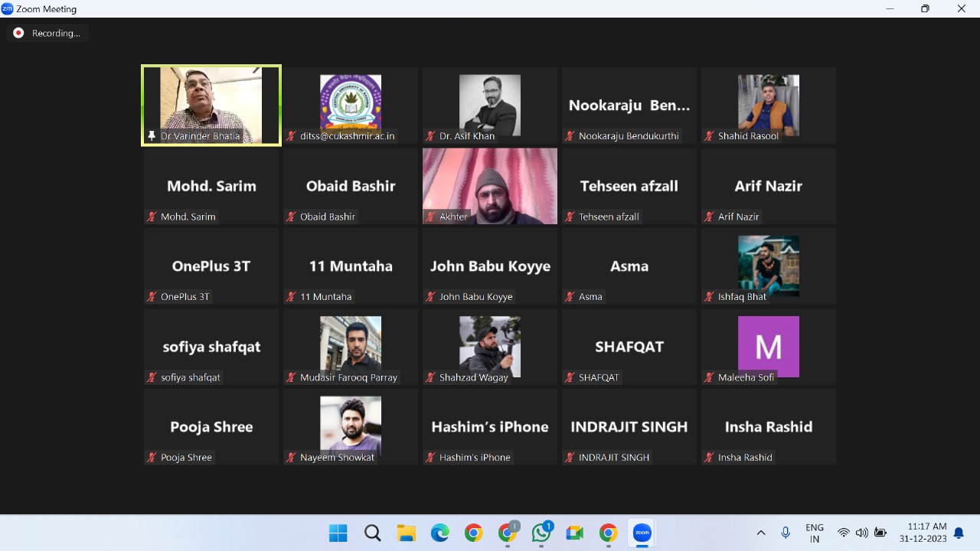980x551 pixels.
Task: Click muted mic icon beside Tehseen afzall
Action: coord(570,217)
